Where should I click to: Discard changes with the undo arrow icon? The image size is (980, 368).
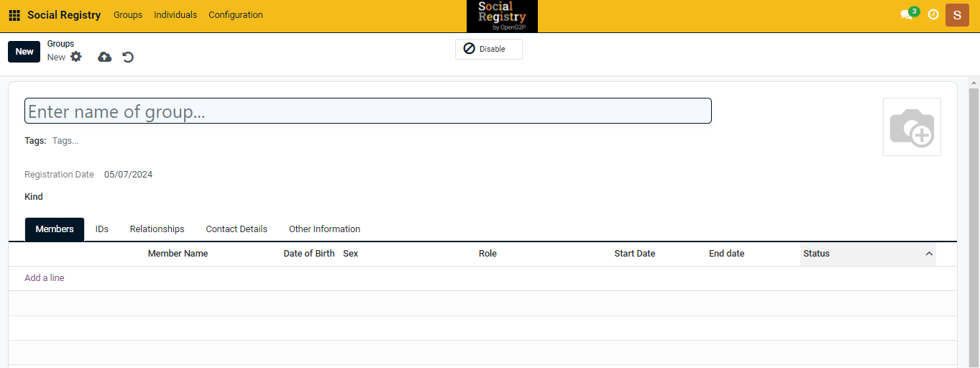coord(128,57)
